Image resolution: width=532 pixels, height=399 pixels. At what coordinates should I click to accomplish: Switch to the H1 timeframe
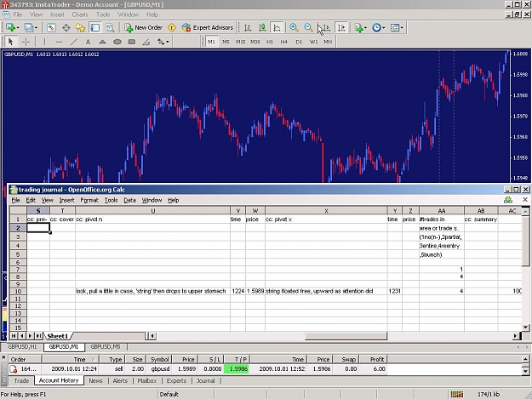[x=269, y=42]
